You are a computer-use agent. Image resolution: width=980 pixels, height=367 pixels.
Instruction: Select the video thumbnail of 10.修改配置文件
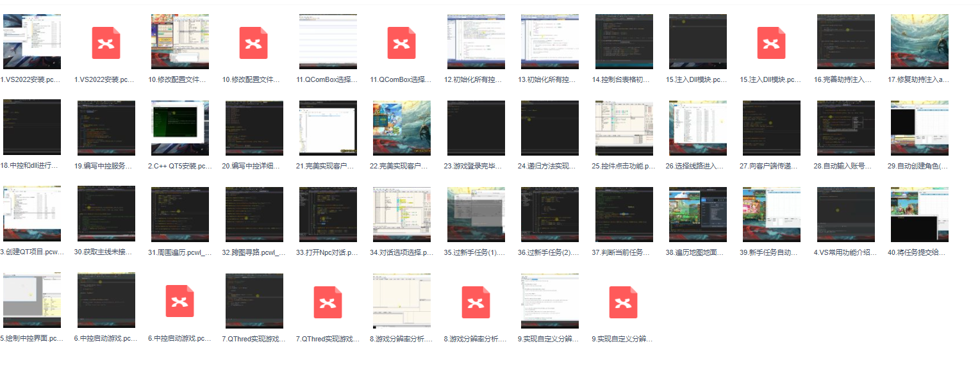click(180, 42)
